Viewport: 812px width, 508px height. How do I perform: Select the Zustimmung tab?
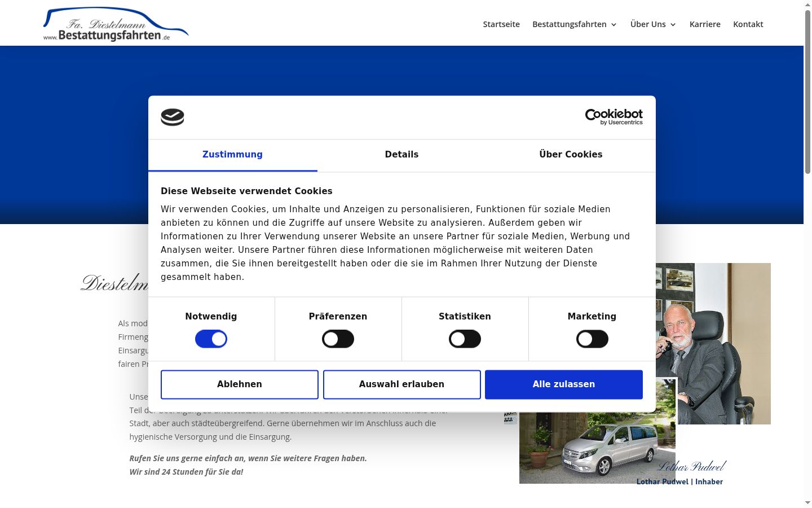pyautogui.click(x=232, y=155)
